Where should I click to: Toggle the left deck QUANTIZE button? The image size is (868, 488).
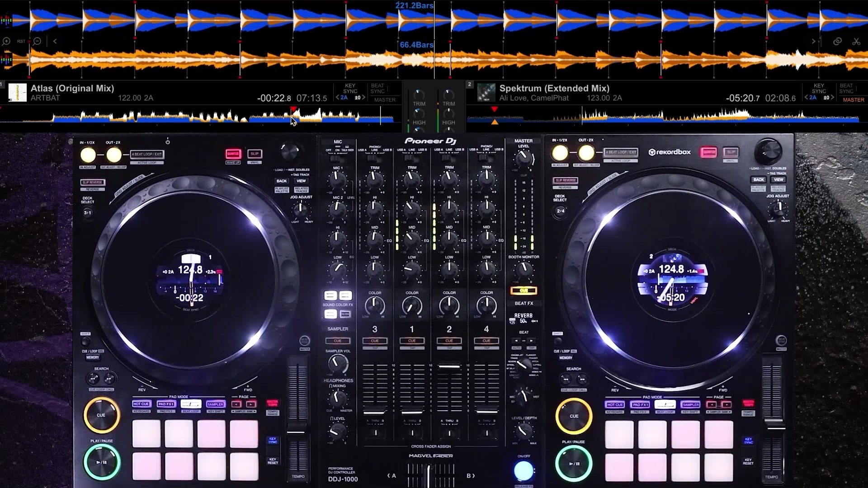[233, 154]
